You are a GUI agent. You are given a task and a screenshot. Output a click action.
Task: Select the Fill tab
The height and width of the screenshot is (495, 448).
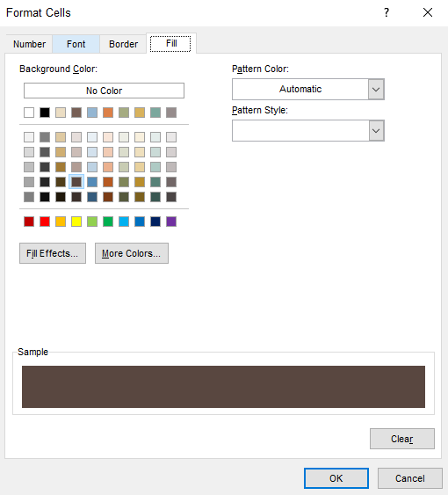(171, 43)
